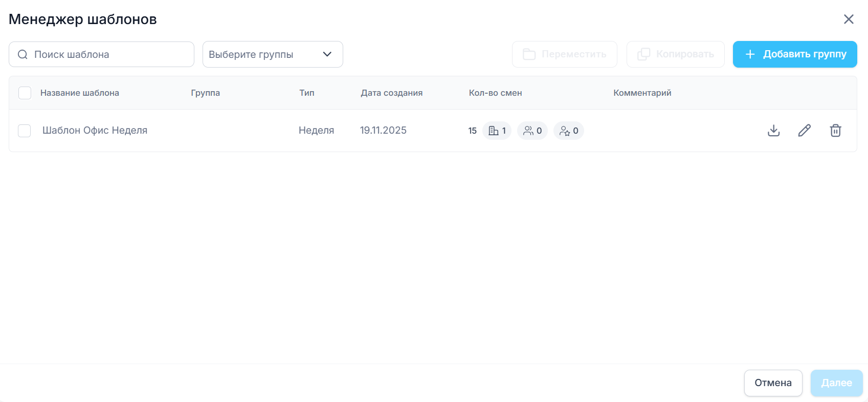Expand groups list with chevron arrow
Screen dimensions: 868x402
point(327,54)
